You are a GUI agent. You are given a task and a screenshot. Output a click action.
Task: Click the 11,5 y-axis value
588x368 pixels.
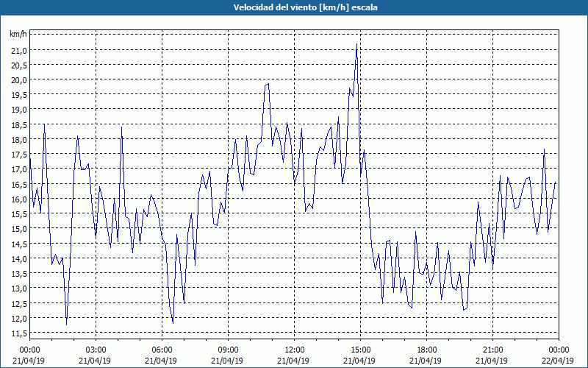pos(20,333)
